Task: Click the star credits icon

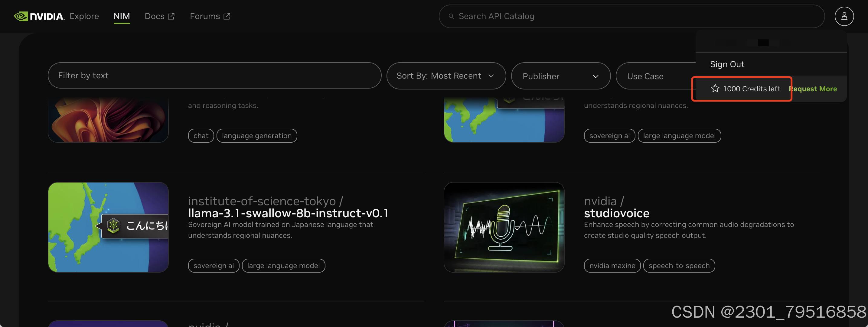Action: (x=715, y=89)
